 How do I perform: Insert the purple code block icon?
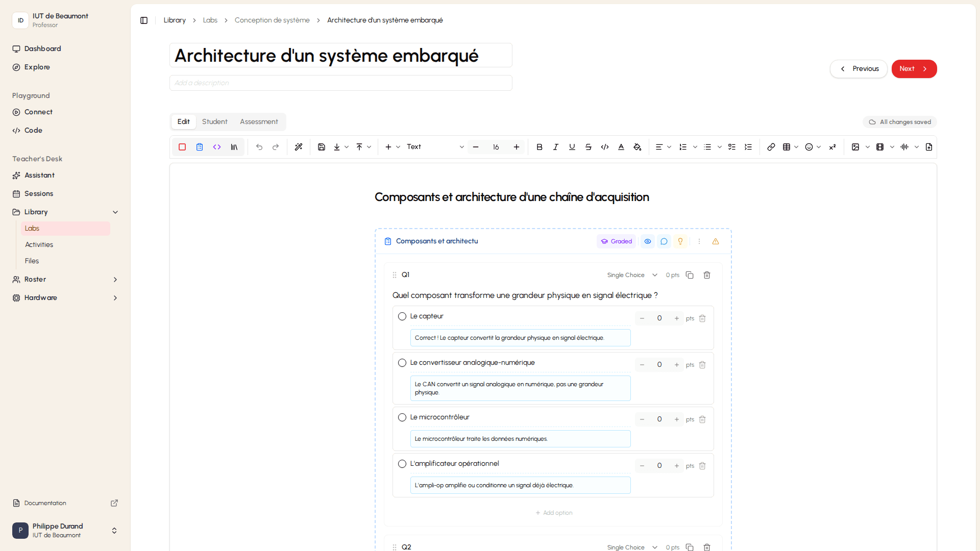tap(217, 147)
